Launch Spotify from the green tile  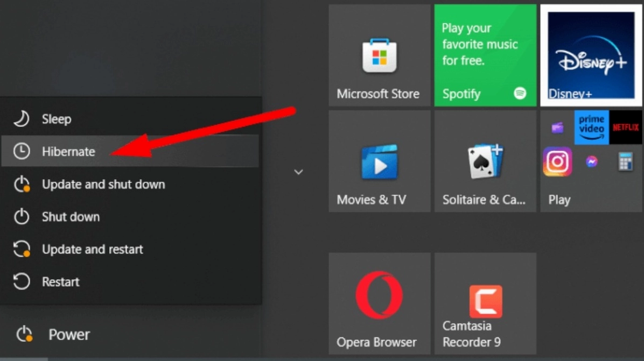tap(485, 55)
